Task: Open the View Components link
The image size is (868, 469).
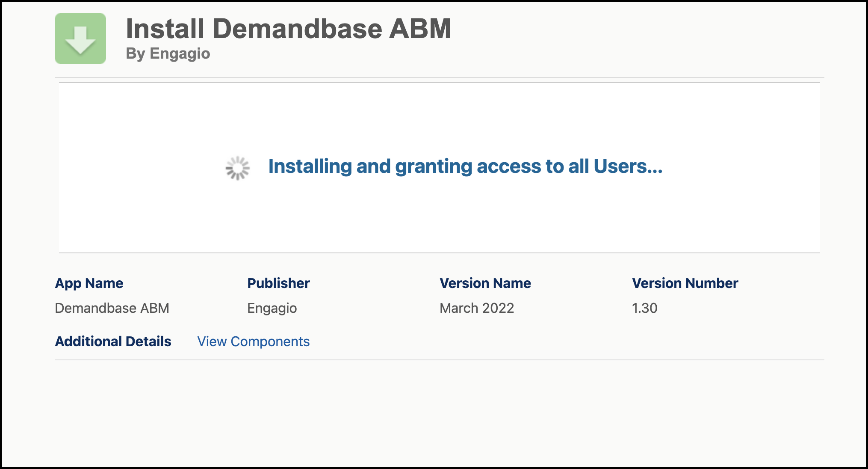Action: [x=253, y=341]
